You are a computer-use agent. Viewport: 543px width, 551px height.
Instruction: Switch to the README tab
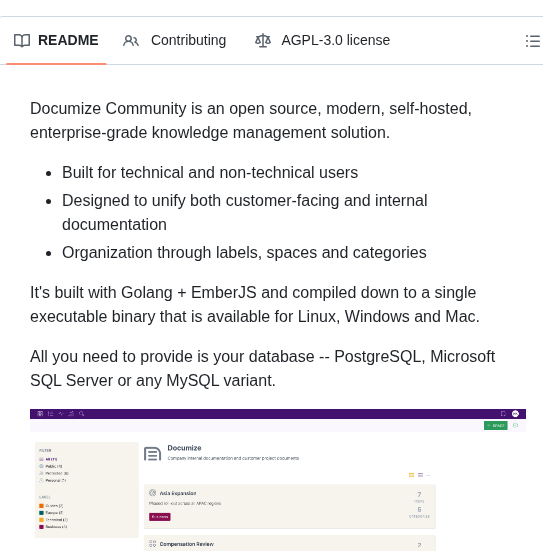point(56,40)
